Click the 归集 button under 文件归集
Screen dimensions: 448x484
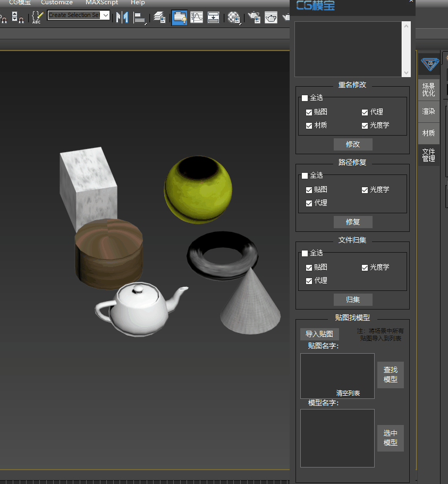[353, 299]
